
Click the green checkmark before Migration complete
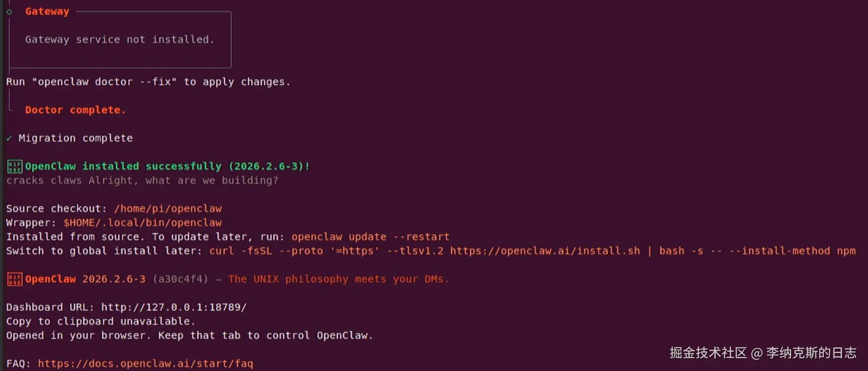pyautogui.click(x=9, y=138)
